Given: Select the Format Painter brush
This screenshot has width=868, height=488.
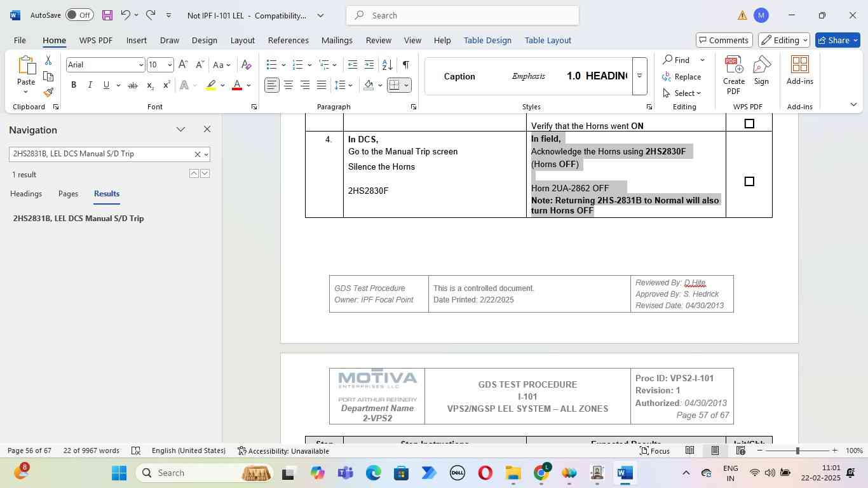Looking at the screenshot, I should click(x=48, y=92).
